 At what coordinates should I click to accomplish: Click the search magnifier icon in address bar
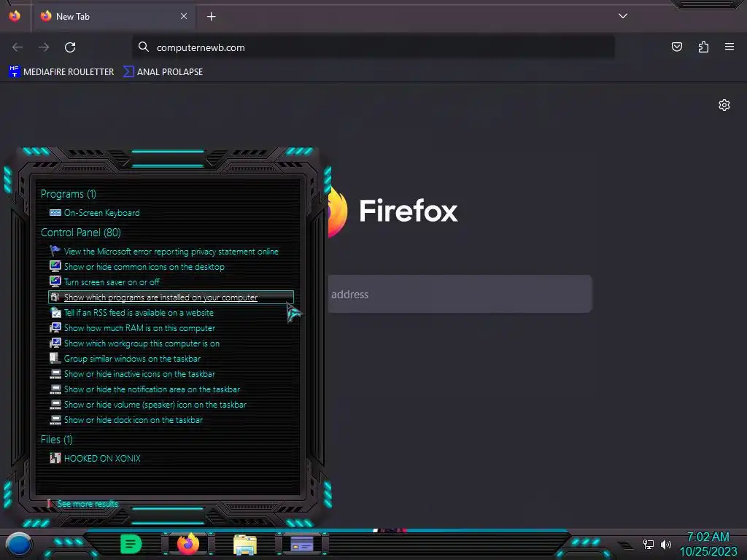click(x=144, y=47)
